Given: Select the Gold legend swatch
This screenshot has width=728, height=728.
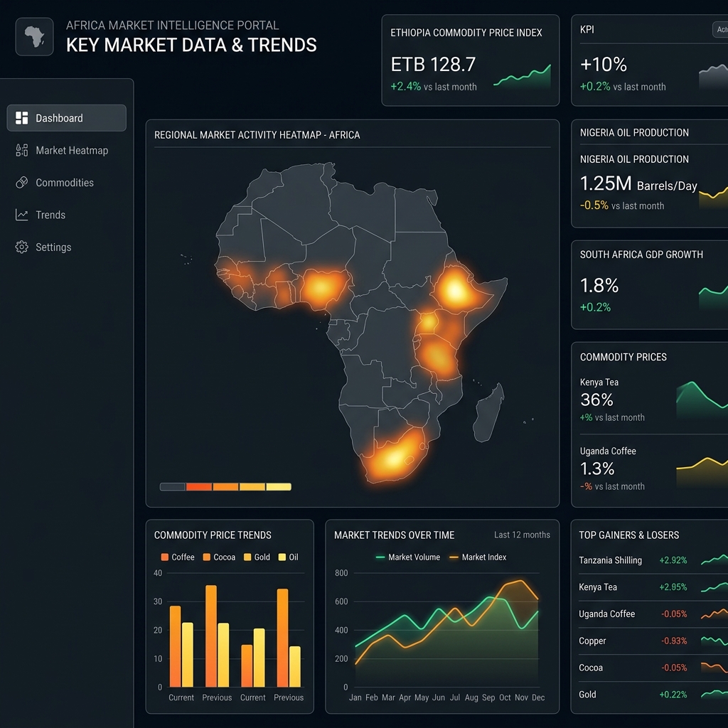Looking at the screenshot, I should coord(247,557).
